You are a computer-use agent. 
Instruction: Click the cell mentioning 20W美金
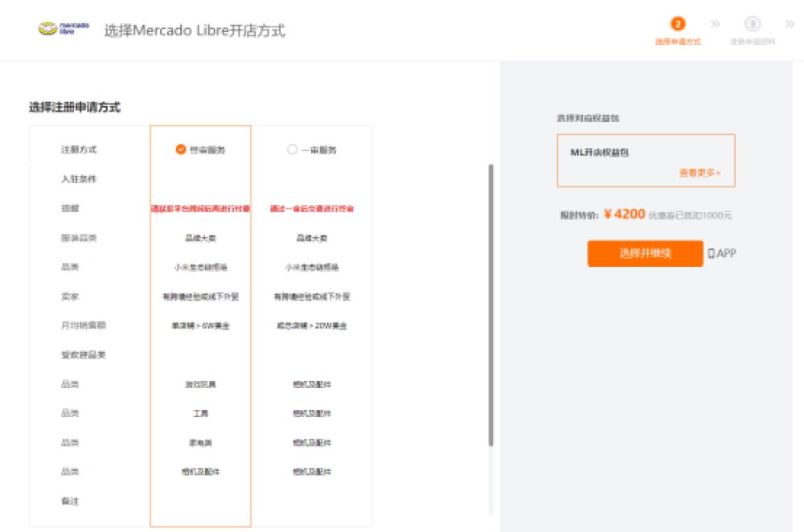tap(312, 325)
